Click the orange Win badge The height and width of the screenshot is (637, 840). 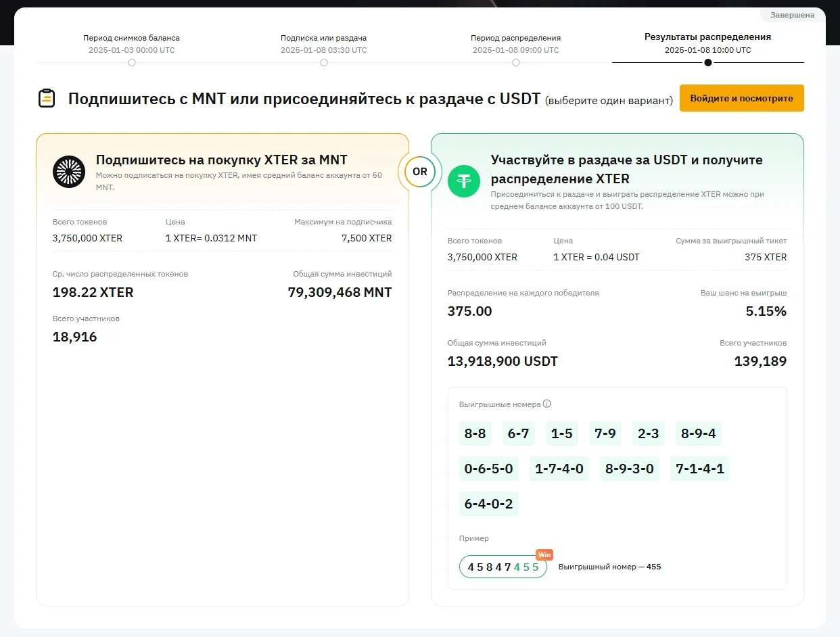point(544,555)
